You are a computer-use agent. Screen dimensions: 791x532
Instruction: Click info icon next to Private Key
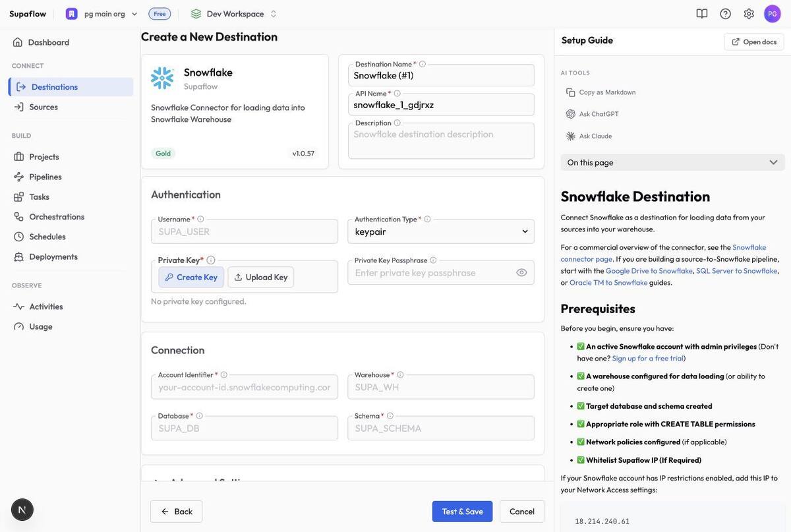[211, 260]
